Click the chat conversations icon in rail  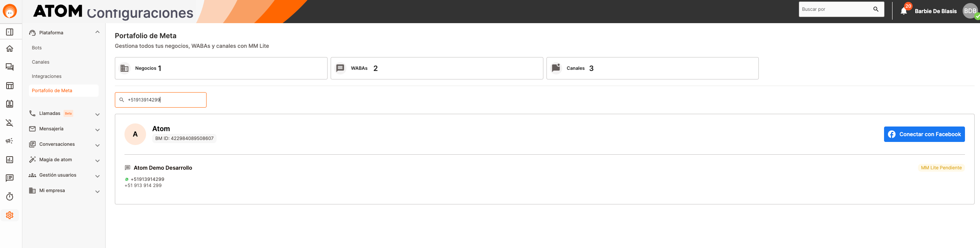(x=10, y=67)
